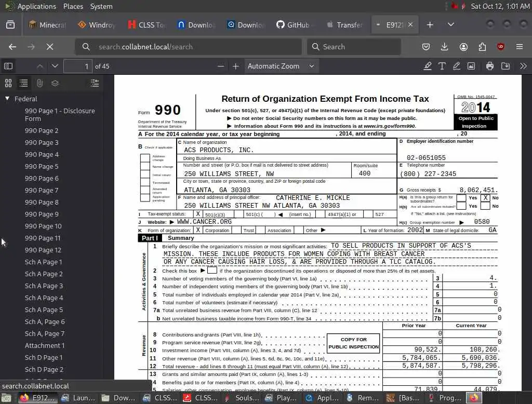Focus the browser Search box

(x=354, y=47)
